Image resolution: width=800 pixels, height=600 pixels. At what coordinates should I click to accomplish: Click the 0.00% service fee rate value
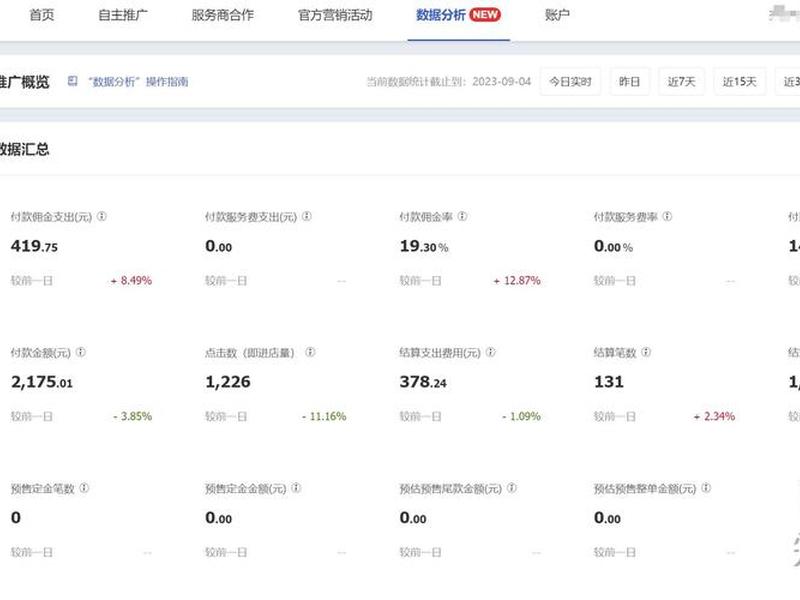point(613,246)
